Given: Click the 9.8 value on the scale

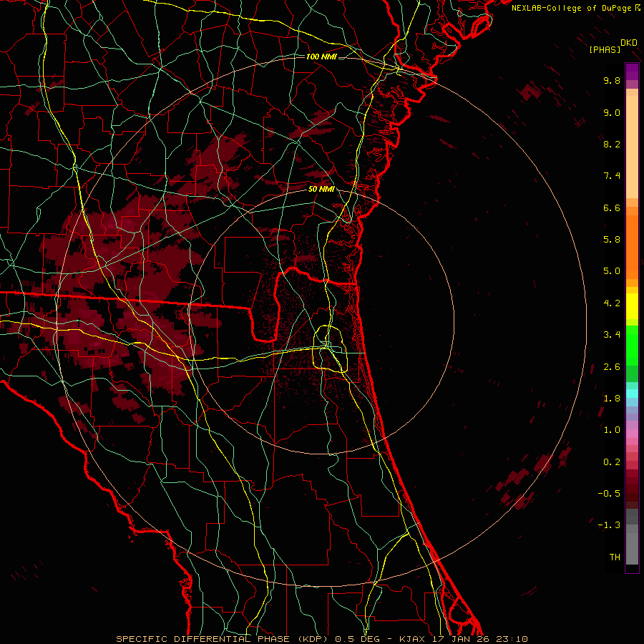Looking at the screenshot, I should tap(612, 80).
